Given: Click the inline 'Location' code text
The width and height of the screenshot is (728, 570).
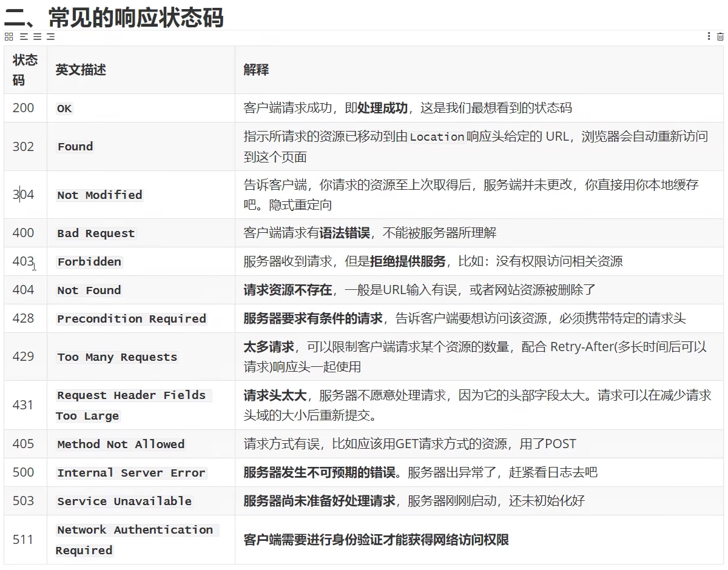Looking at the screenshot, I should pos(437,137).
